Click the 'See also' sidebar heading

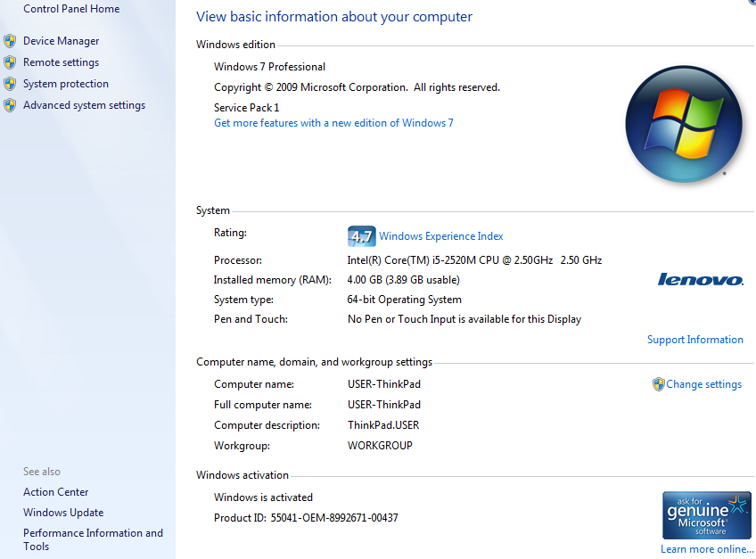click(x=42, y=472)
